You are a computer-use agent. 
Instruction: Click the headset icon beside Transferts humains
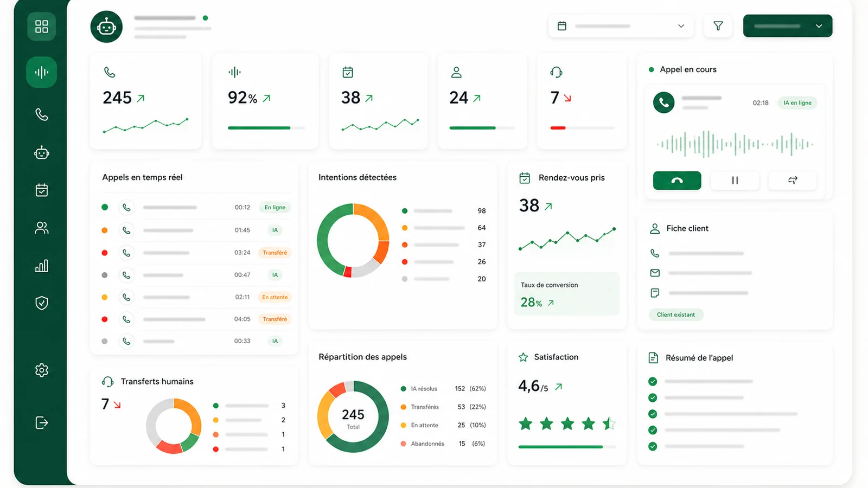[x=107, y=382]
